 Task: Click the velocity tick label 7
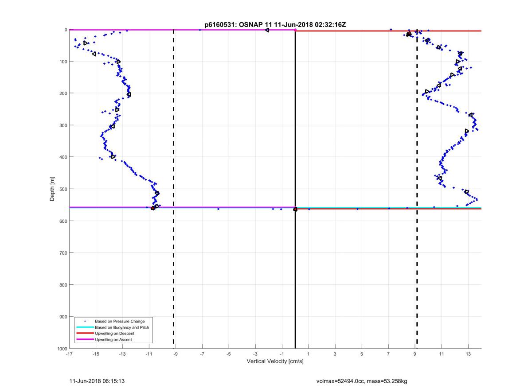coord(388,354)
